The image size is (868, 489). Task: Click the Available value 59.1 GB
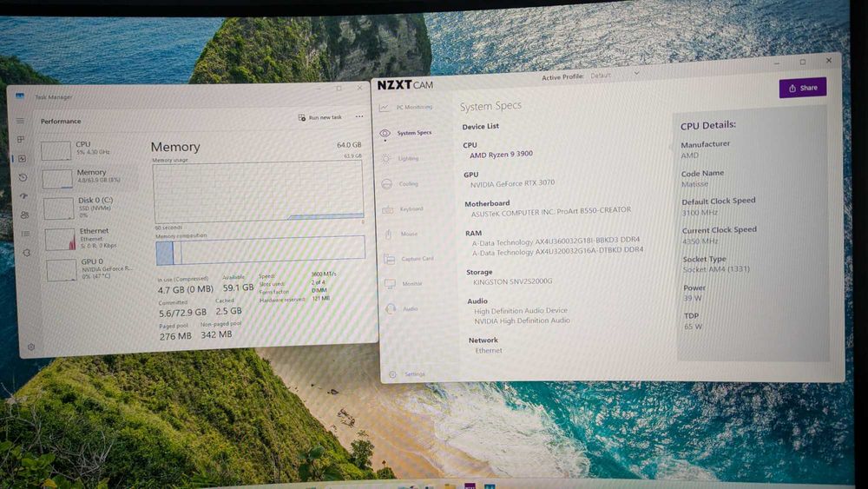238,288
